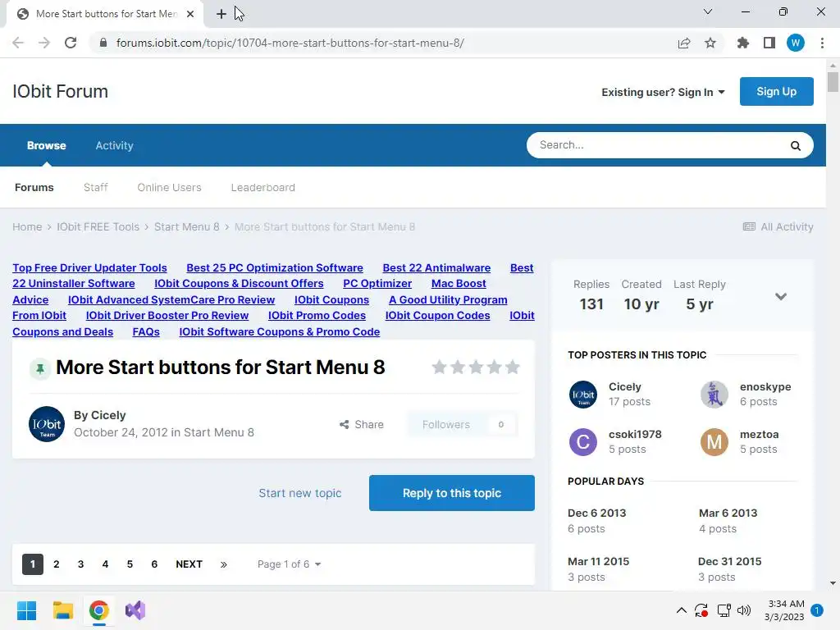Screen dimensions: 840x630
Task: Show hidden system tray icons
Action: 682,610
